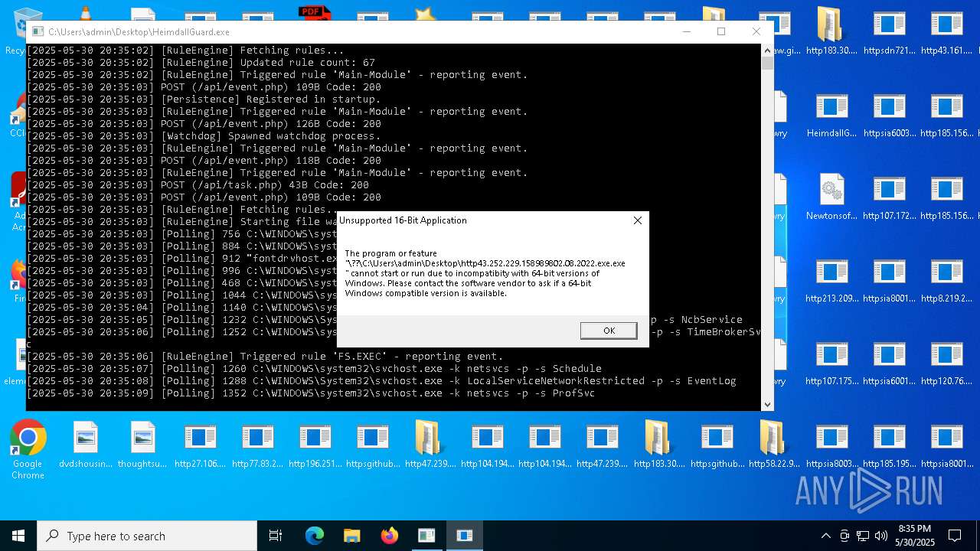Launch Microsoft Edge from the taskbar
Image resolution: width=980 pixels, height=551 pixels.
click(x=315, y=536)
